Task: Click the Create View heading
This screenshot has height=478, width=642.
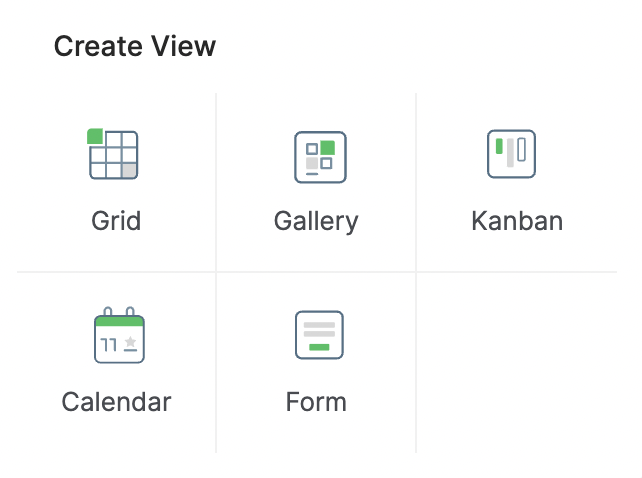Action: 134,46
